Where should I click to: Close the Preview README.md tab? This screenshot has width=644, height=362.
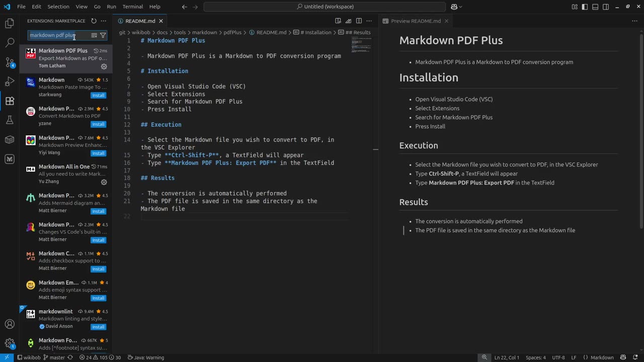coord(446,21)
